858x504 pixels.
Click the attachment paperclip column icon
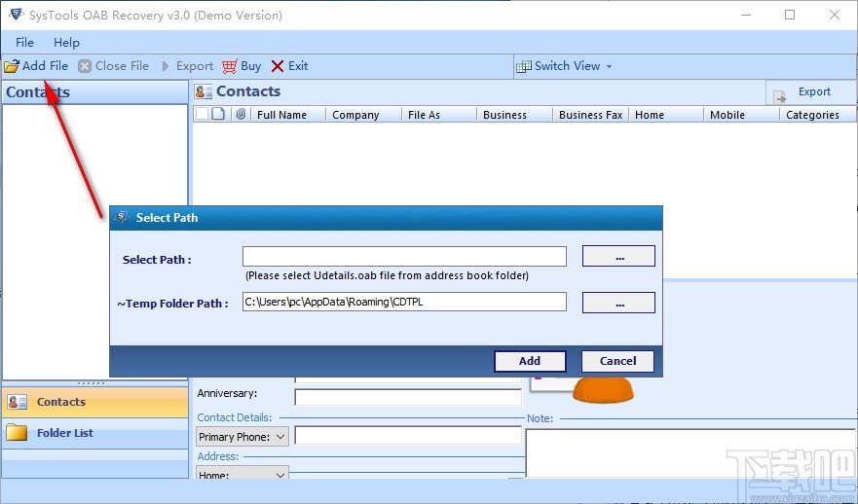pyautogui.click(x=241, y=114)
